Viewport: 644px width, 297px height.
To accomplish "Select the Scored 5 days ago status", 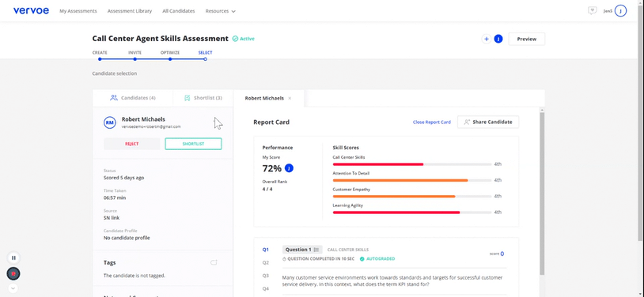I will point(123,178).
